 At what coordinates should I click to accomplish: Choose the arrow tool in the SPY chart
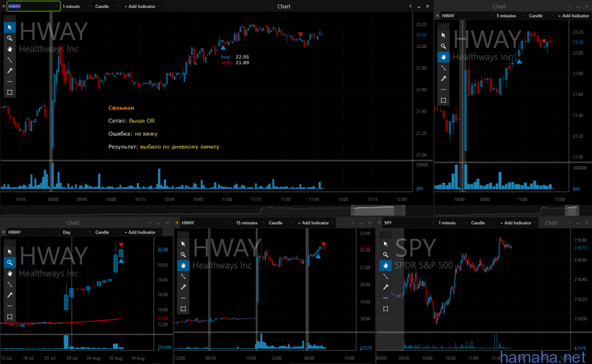point(385,288)
